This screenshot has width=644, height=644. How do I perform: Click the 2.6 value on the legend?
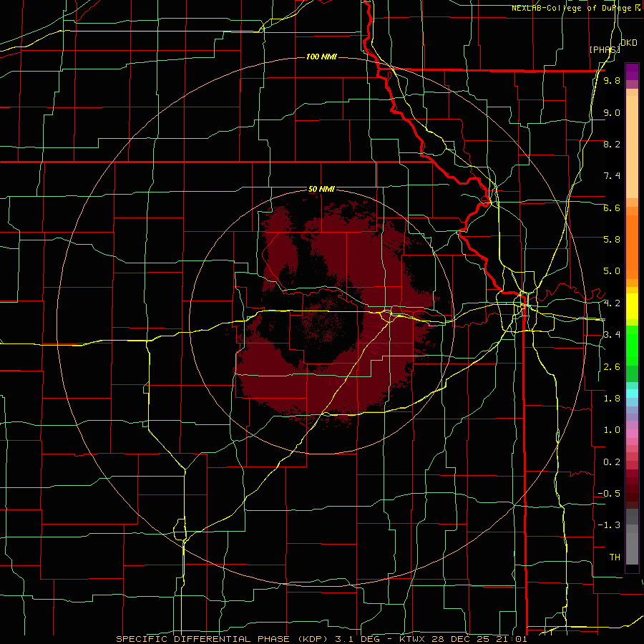[x=612, y=367]
